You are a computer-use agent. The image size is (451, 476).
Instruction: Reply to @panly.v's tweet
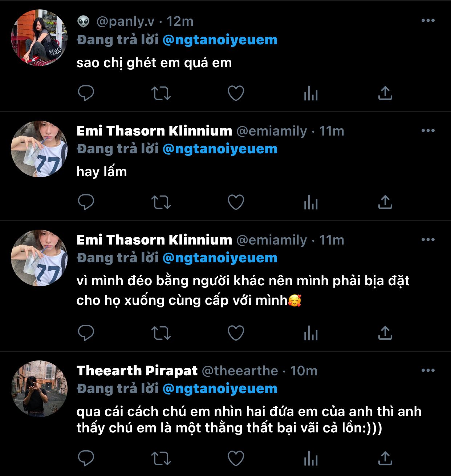[x=86, y=93]
